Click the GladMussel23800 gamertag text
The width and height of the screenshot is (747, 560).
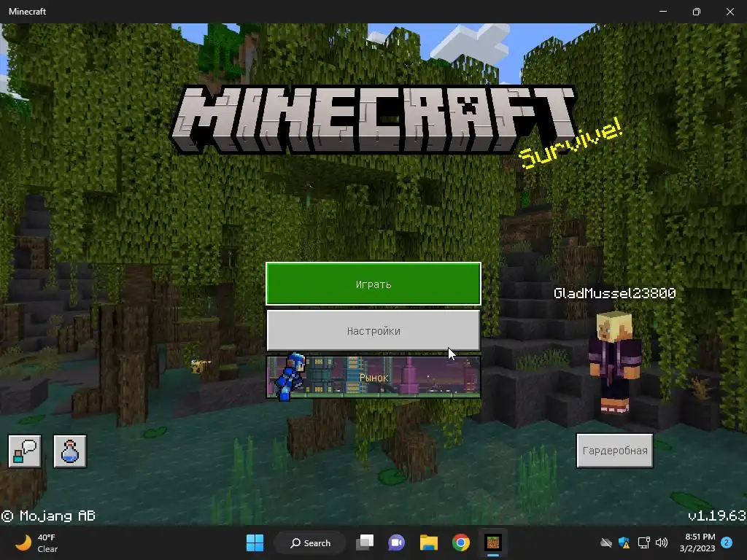(614, 293)
